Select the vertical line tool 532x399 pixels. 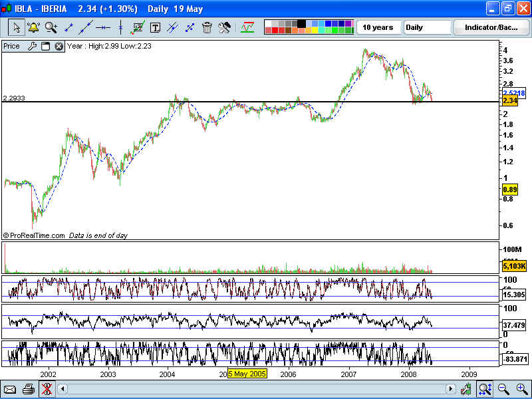tap(120, 27)
